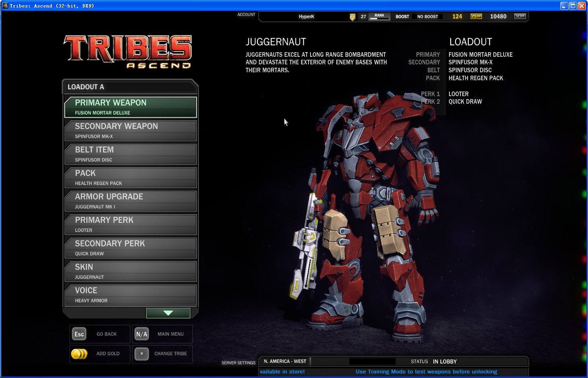The height and width of the screenshot is (378, 588).
Task: Click the rank number 27
Action: (x=363, y=17)
